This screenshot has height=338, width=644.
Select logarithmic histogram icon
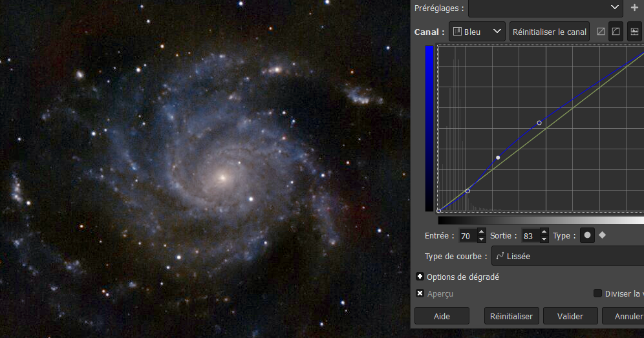pos(616,32)
